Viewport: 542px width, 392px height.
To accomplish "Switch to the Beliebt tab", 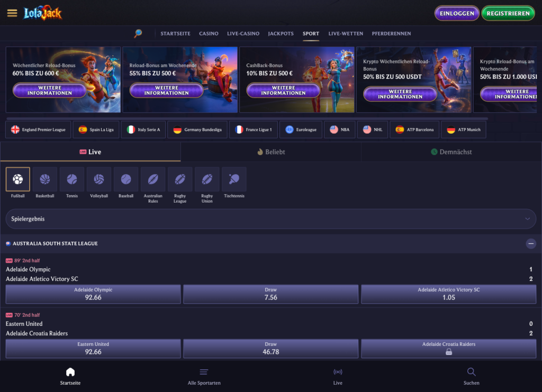I will coord(271,152).
